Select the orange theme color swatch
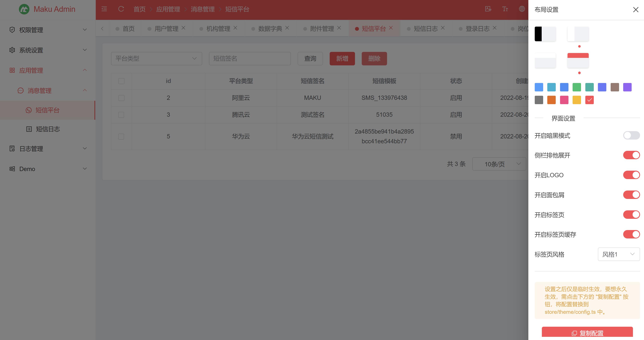This screenshot has height=340, width=644. tap(551, 100)
